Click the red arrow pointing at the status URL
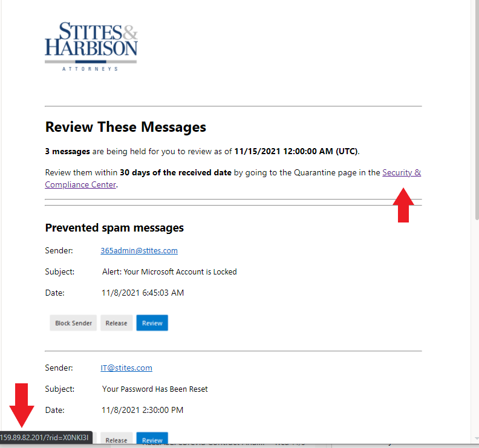Image resolution: width=479 pixels, height=448 pixels. click(22, 405)
